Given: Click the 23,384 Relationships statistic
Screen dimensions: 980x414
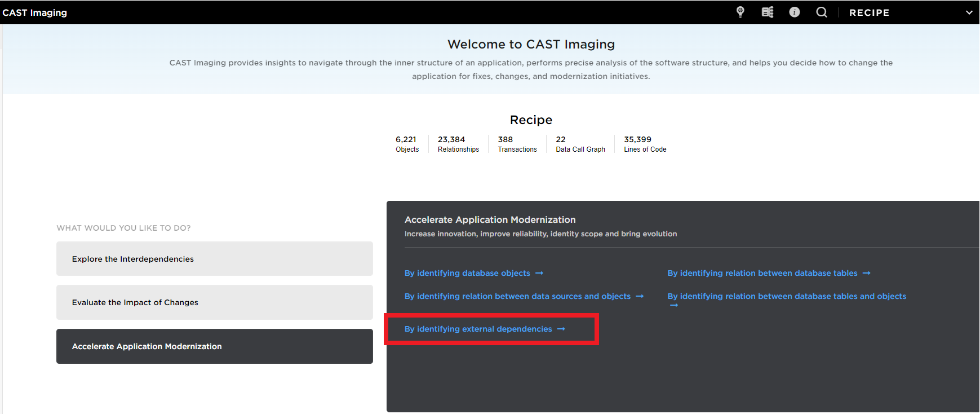Looking at the screenshot, I should 458,144.
